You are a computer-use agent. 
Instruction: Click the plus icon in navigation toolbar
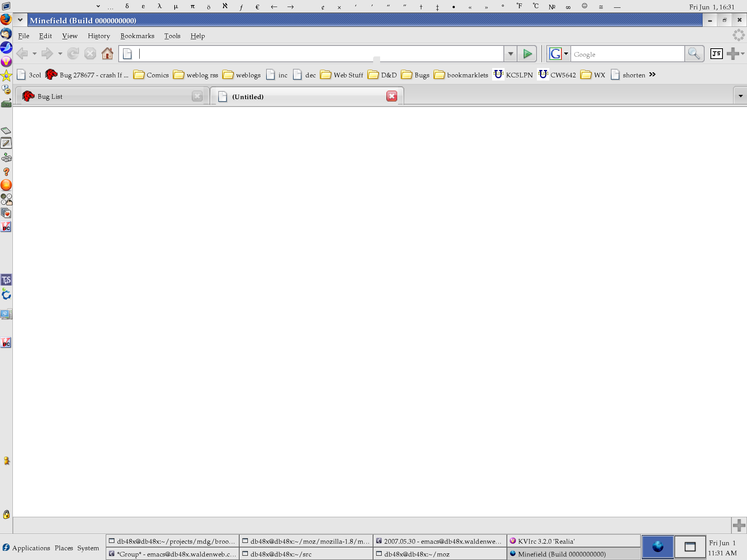(x=733, y=54)
